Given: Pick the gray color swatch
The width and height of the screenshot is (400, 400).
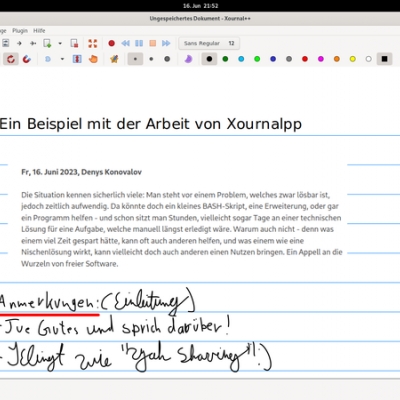Looking at the screenshot, I should (289, 59).
